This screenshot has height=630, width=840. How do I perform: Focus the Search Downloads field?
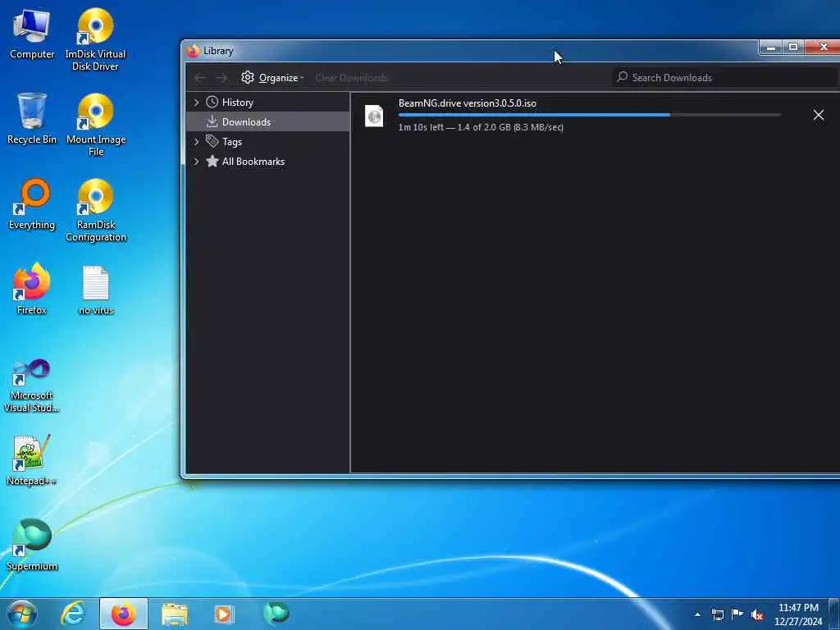coord(726,78)
